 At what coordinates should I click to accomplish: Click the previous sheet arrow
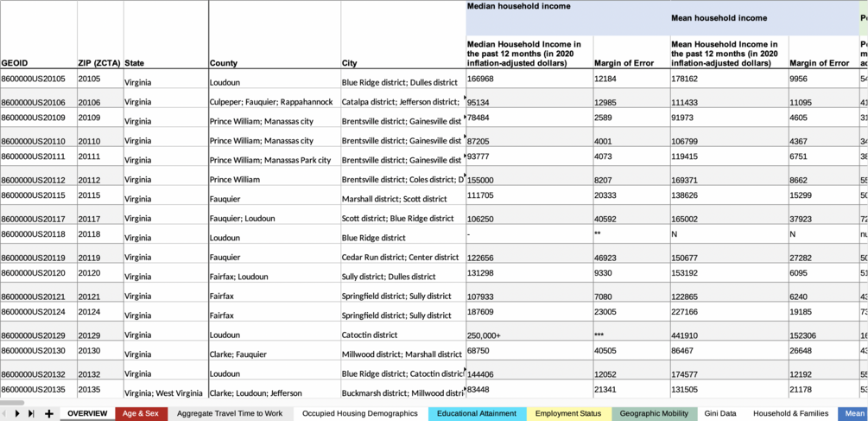coord(4,414)
